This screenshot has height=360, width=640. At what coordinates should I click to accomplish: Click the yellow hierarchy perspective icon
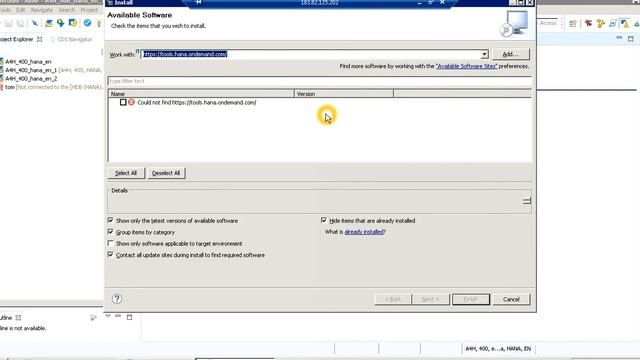pyautogui.click(x=600, y=24)
